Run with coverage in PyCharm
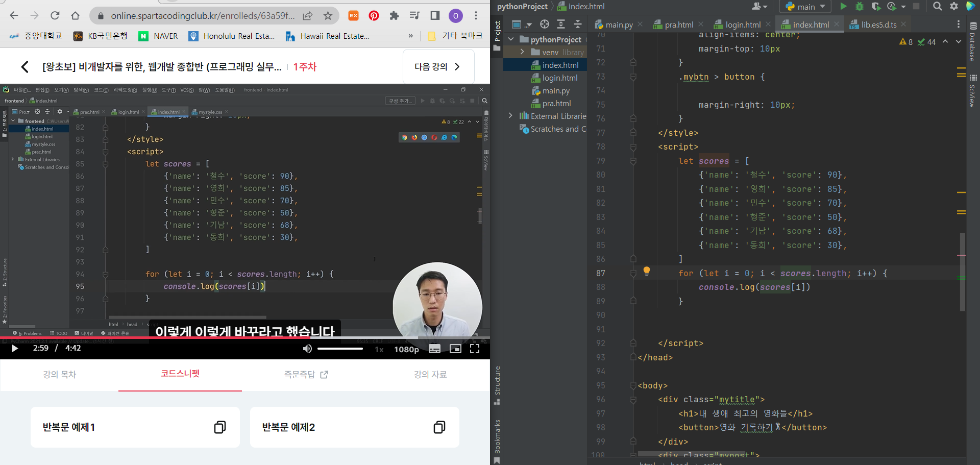The height and width of the screenshot is (465, 980). 876,7
